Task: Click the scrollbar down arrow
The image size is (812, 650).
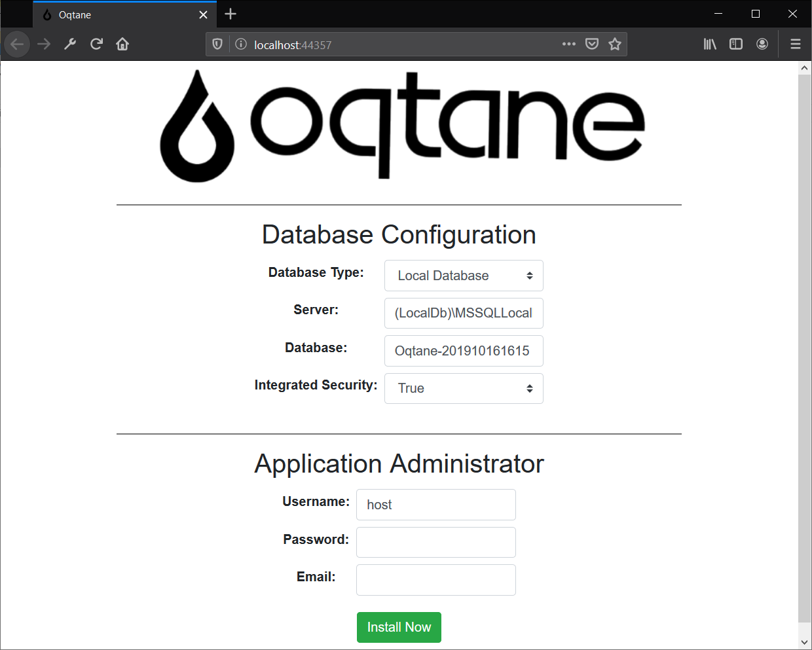Action: [x=804, y=642]
